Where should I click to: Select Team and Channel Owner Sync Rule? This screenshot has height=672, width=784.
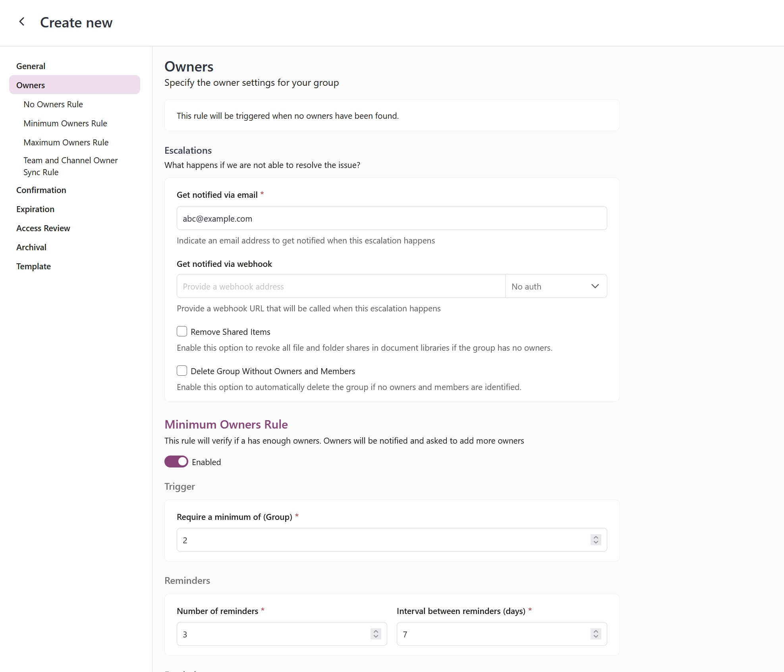pos(70,166)
